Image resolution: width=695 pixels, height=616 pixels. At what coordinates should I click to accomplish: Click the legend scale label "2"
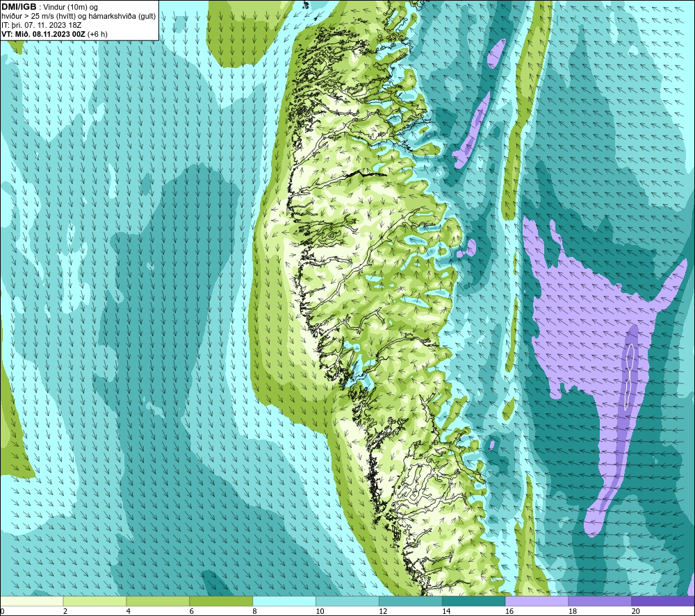click(65, 611)
